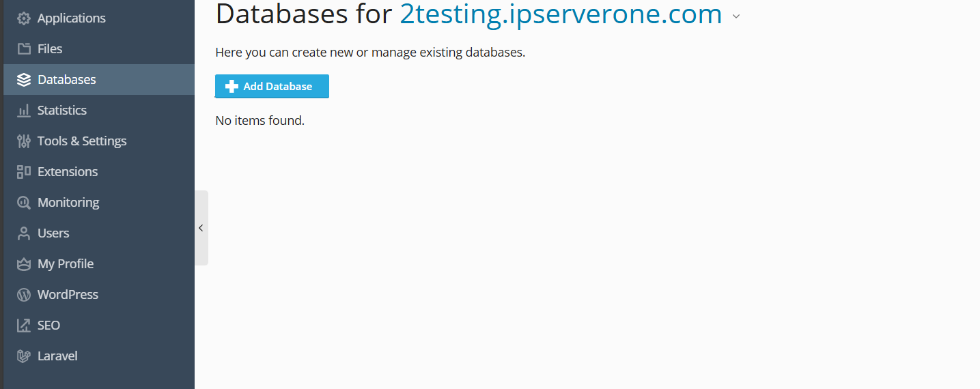Click the Files folder icon
980x389 pixels.
[x=24, y=49]
